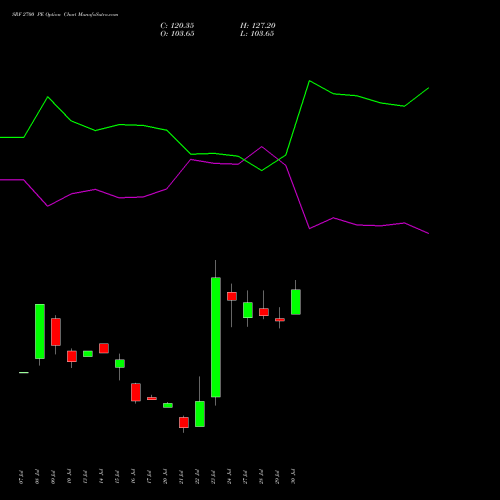Select the low value 'L: 103.65'

pos(257,34)
